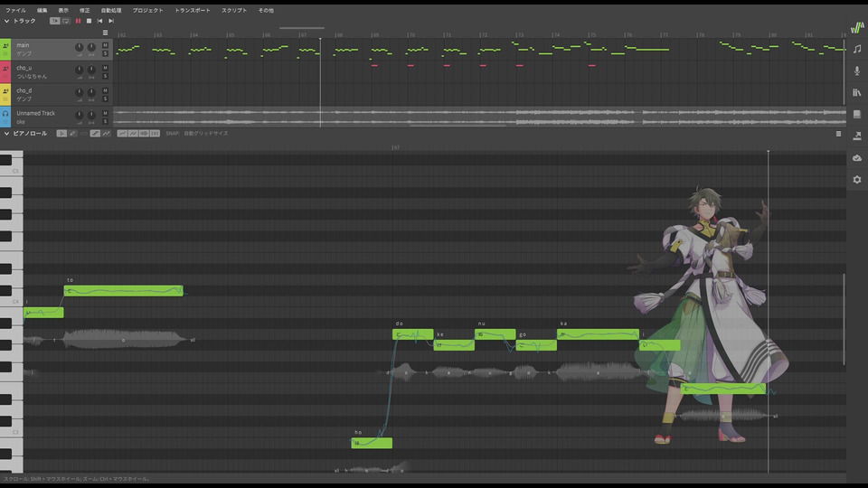Open the 修正 menu
This screenshot has height=488, width=868.
coord(85,11)
